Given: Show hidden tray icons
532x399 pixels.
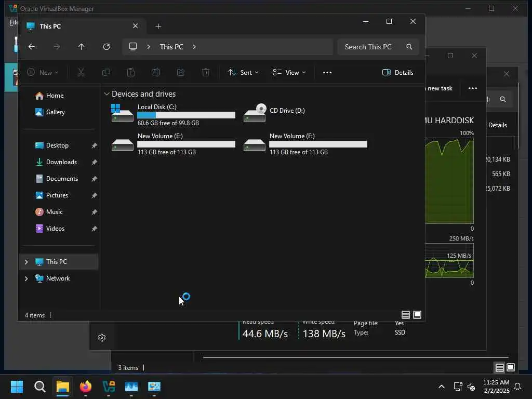Looking at the screenshot, I should [442, 387].
